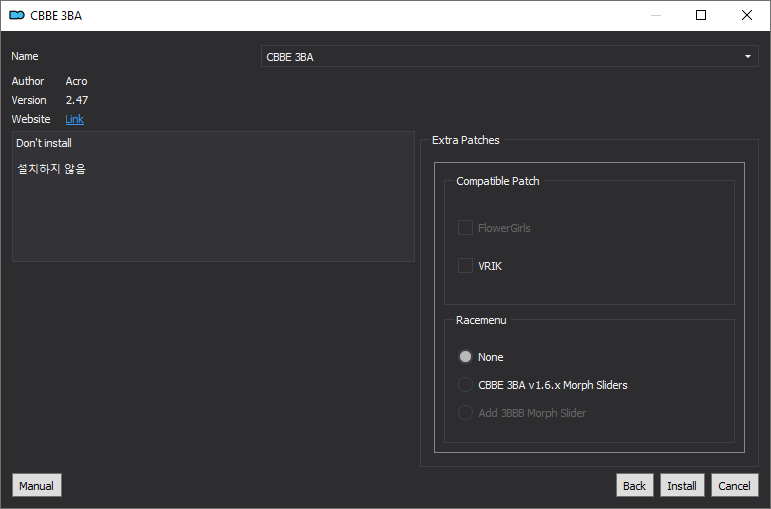This screenshot has width=771, height=509.
Task: Click the Don't install description text box
Action: click(x=213, y=196)
